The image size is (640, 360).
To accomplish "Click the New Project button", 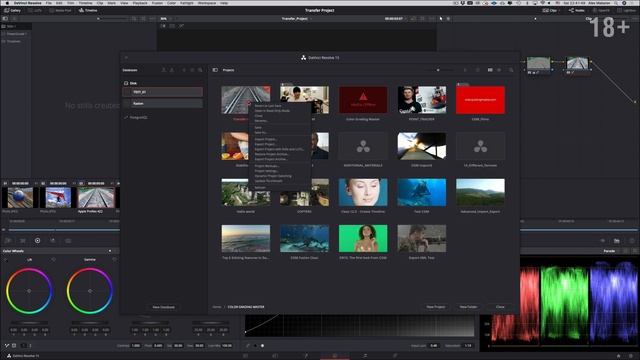I will tap(436, 307).
